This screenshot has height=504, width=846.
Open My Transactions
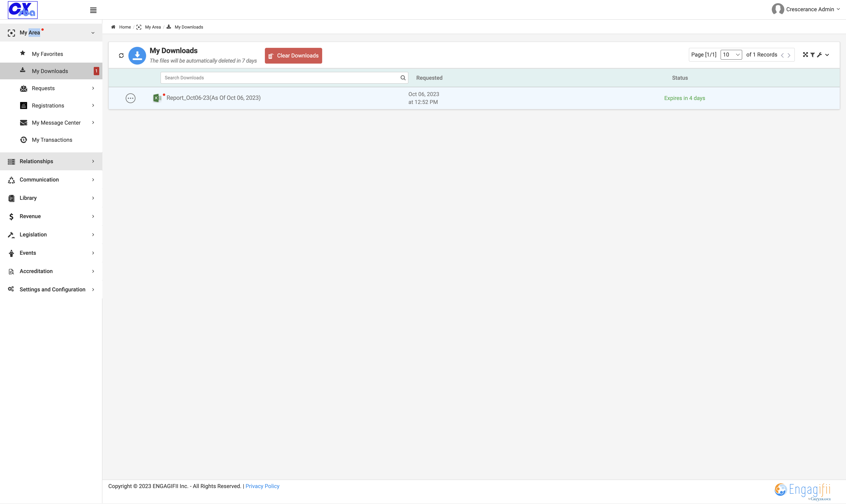[x=52, y=140]
